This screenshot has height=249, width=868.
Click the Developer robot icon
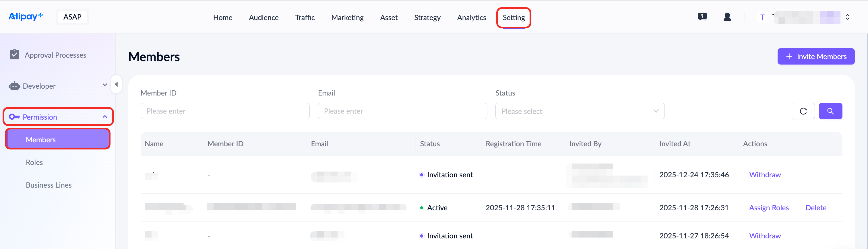(x=14, y=86)
